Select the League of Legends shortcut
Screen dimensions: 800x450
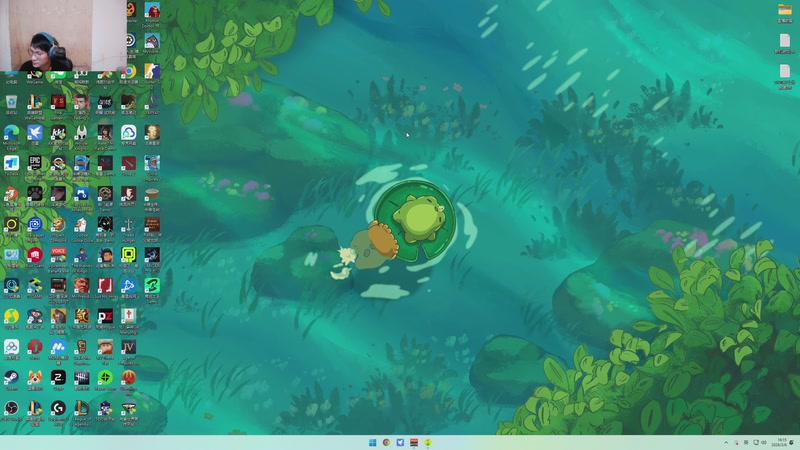click(x=82, y=408)
